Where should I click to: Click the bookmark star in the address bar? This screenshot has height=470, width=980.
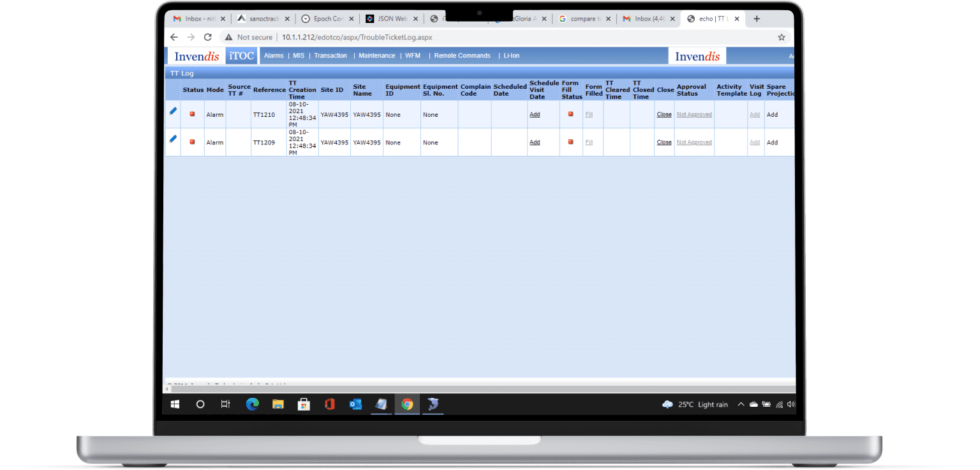pyautogui.click(x=782, y=37)
